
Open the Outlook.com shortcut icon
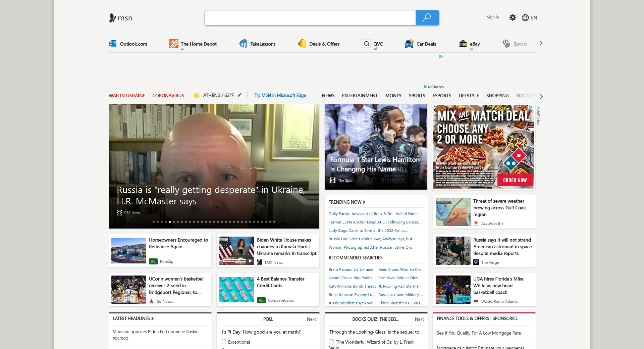tap(113, 44)
